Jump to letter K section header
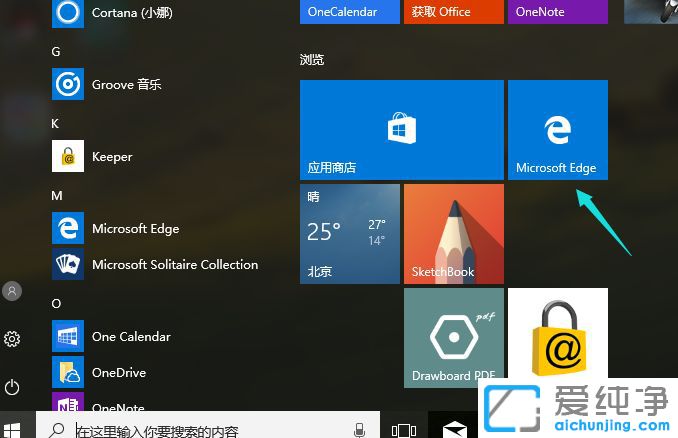Image resolution: width=678 pixels, height=438 pixels. click(55, 124)
